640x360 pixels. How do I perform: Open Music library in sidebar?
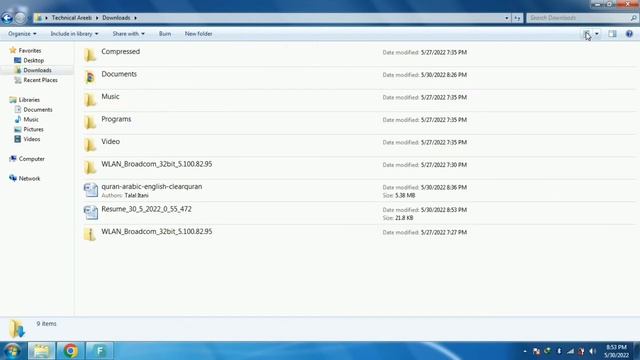point(31,119)
